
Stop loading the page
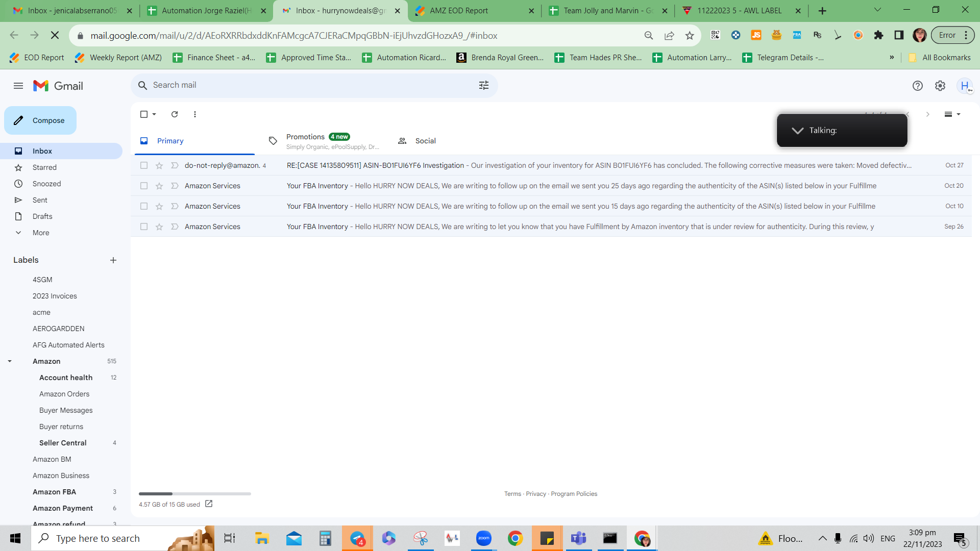[55, 35]
